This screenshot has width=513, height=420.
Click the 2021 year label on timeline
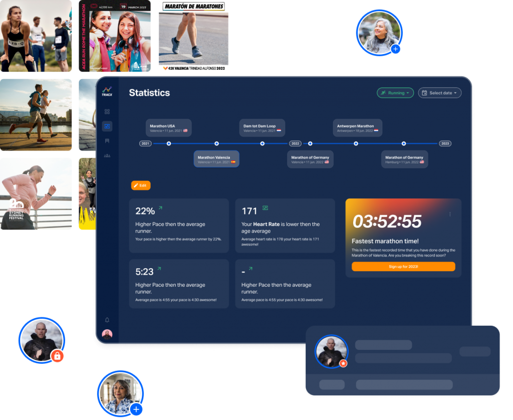pyautogui.click(x=145, y=144)
